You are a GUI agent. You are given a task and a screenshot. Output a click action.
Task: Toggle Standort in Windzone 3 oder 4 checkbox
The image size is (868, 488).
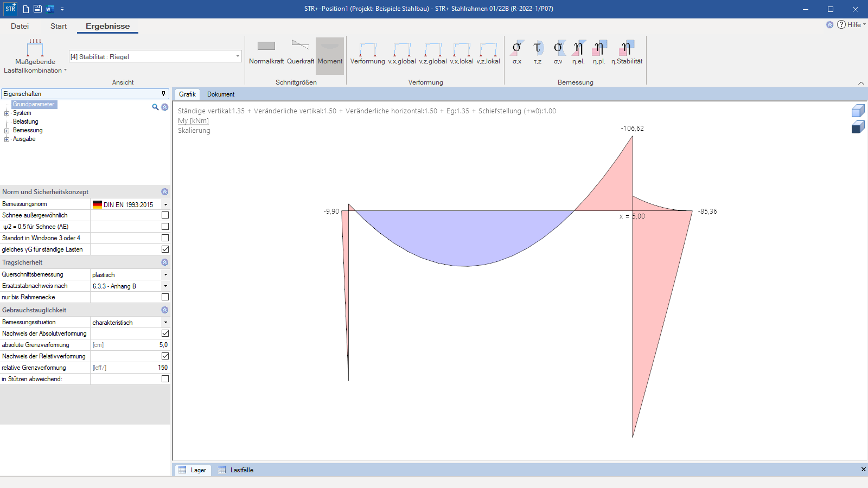(x=165, y=238)
